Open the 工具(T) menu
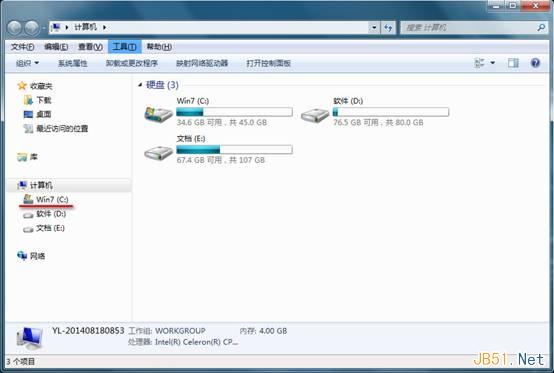Image resolution: width=554 pixels, height=373 pixels. [124, 47]
